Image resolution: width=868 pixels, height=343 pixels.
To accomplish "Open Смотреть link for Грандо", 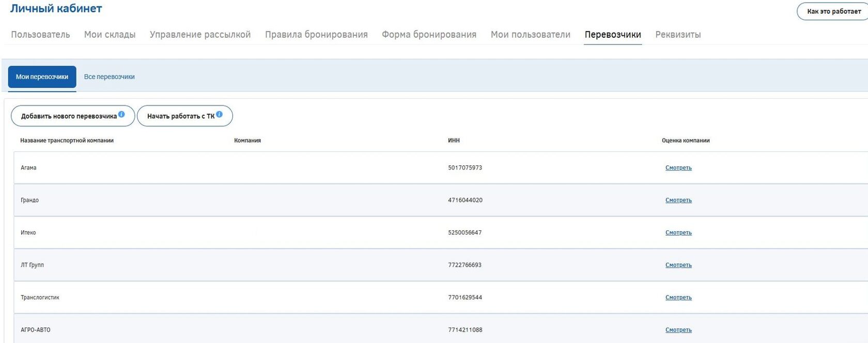I will coord(678,200).
